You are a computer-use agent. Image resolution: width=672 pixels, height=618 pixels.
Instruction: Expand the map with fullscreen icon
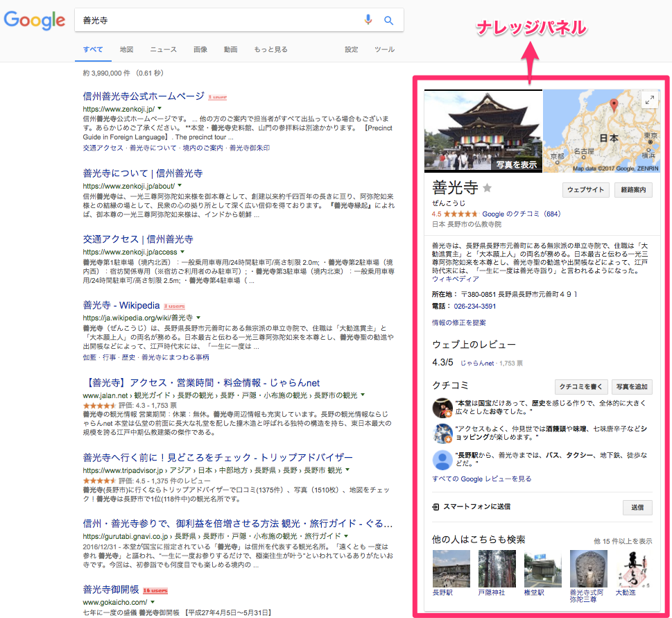(650, 101)
